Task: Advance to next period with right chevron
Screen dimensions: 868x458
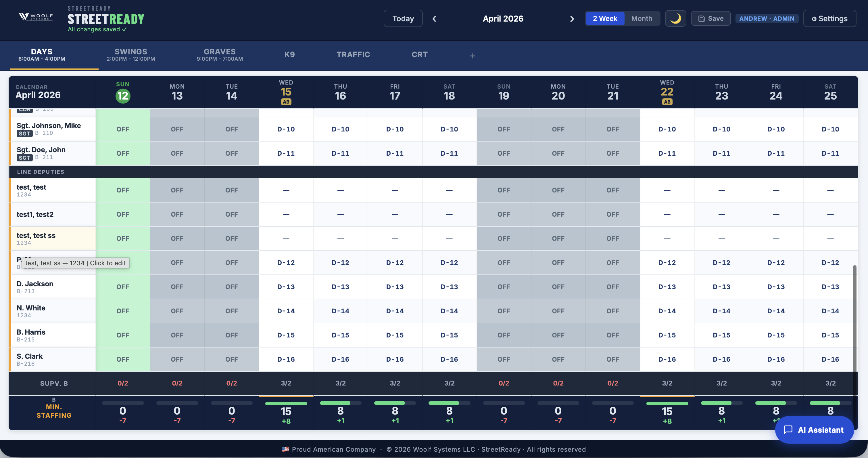Action: (572, 19)
